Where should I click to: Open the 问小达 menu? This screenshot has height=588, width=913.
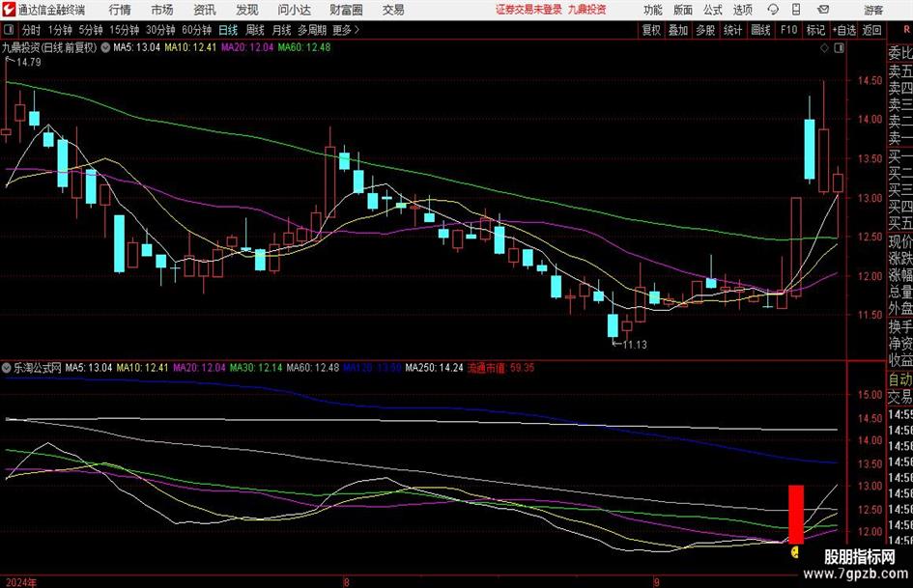pos(294,10)
